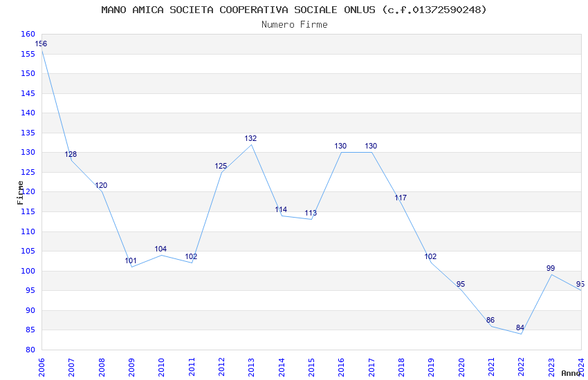Viewport: 588px width, 380px height.
Task: Click the y-axis value 155
Action: click(28, 54)
